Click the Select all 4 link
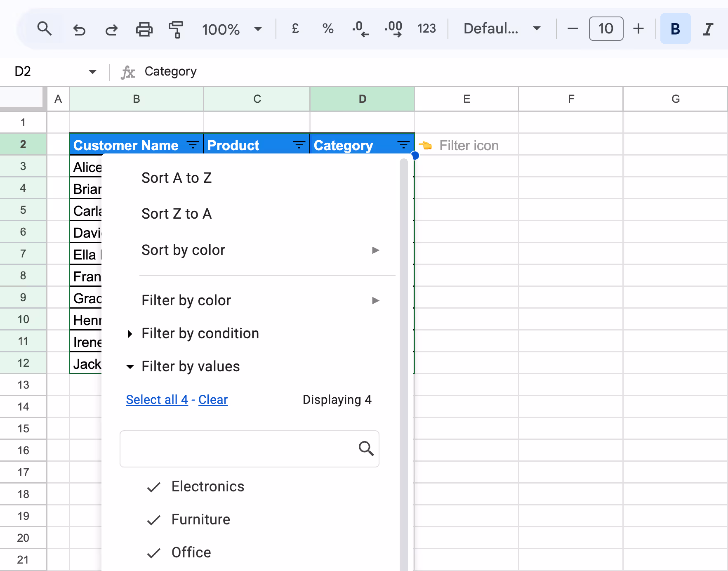 pos(157,399)
